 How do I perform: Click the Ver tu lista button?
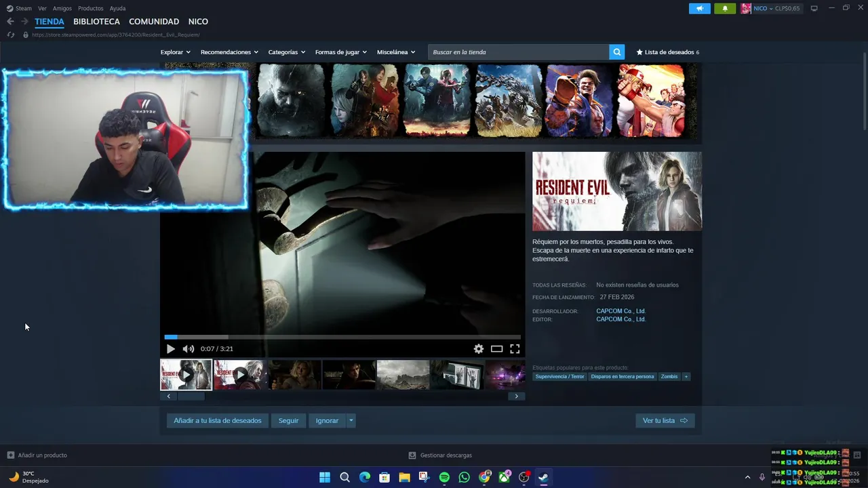665,421
